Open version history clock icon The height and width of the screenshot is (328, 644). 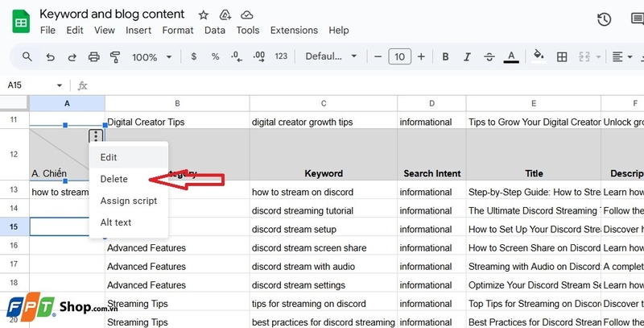click(605, 19)
